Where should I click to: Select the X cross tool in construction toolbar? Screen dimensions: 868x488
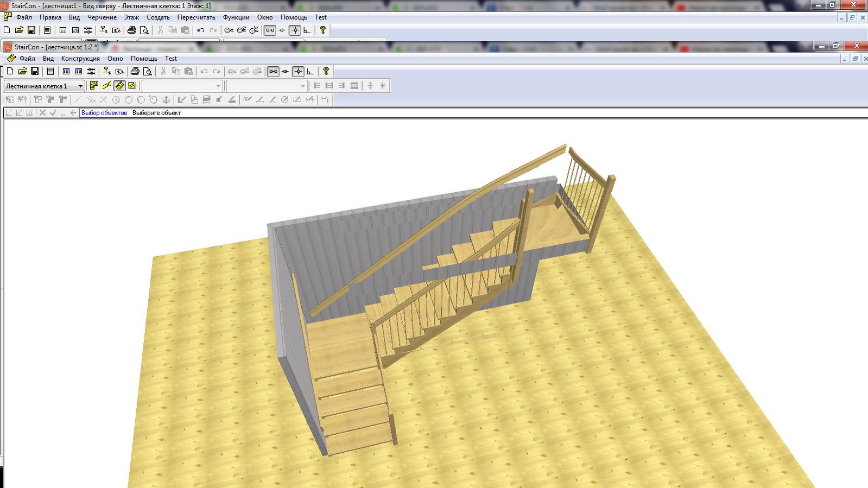pos(103,99)
